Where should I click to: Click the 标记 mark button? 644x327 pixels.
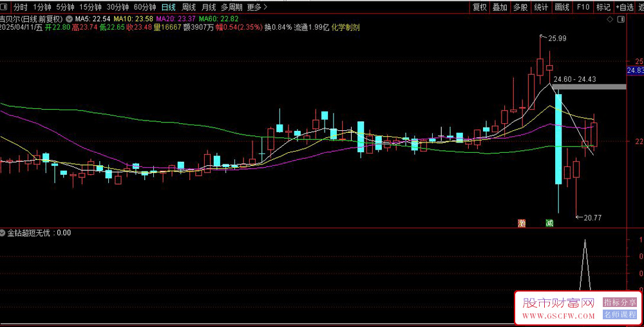pos(603,7)
